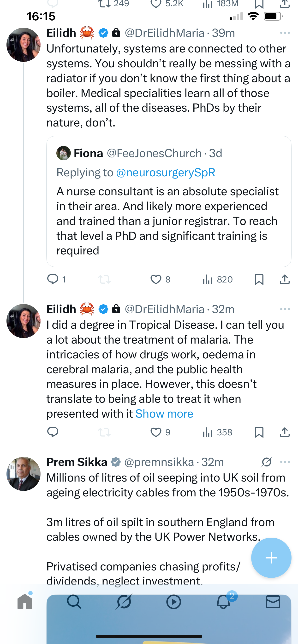Open the Notifications bell tab
This screenshot has height=644, width=298.
coord(223,602)
